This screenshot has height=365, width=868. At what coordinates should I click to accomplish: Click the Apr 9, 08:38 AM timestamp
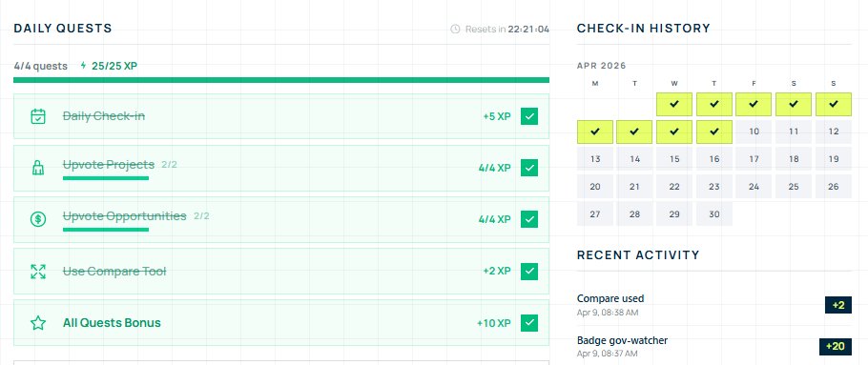[x=608, y=313]
